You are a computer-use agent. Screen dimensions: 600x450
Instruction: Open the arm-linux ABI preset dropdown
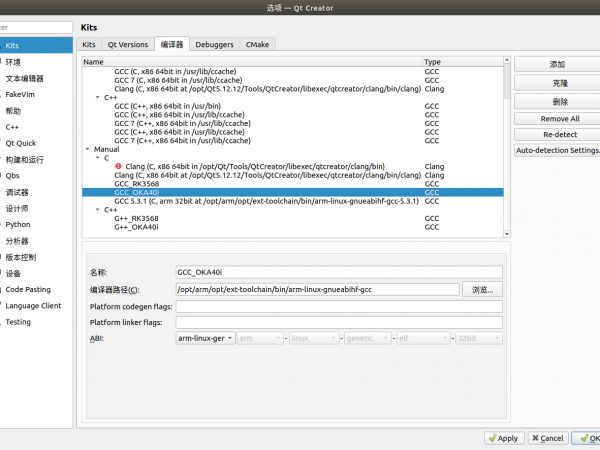[205, 339]
